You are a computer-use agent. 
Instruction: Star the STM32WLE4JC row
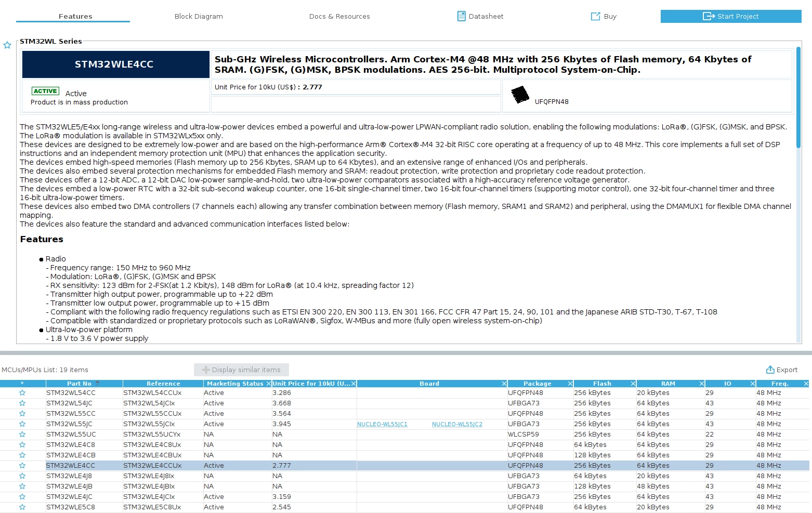[22, 497]
